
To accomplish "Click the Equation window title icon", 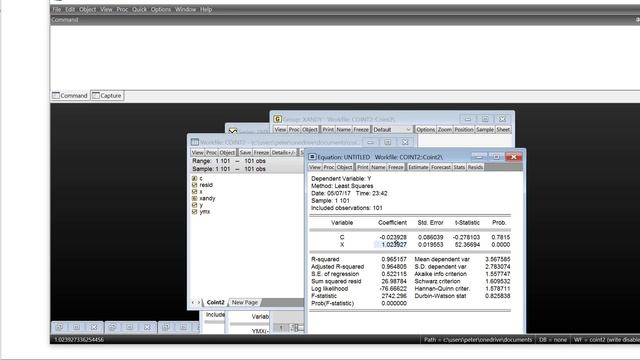I will click(312, 157).
